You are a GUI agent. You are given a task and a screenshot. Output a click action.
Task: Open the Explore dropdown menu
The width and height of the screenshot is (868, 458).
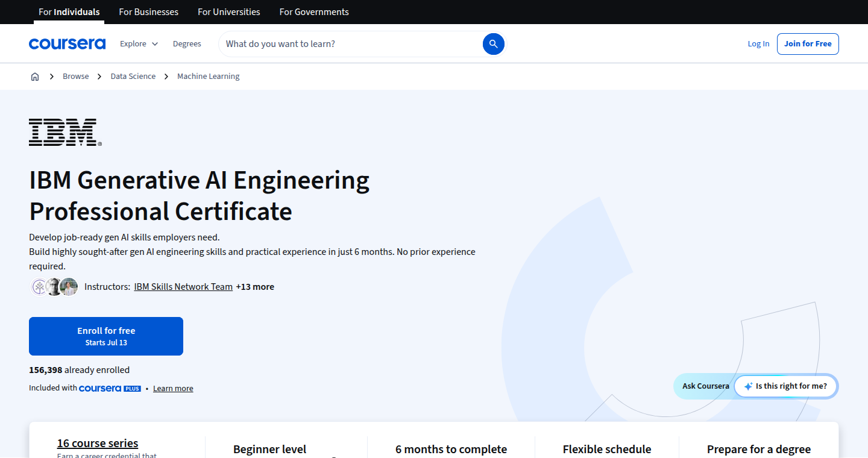[139, 44]
